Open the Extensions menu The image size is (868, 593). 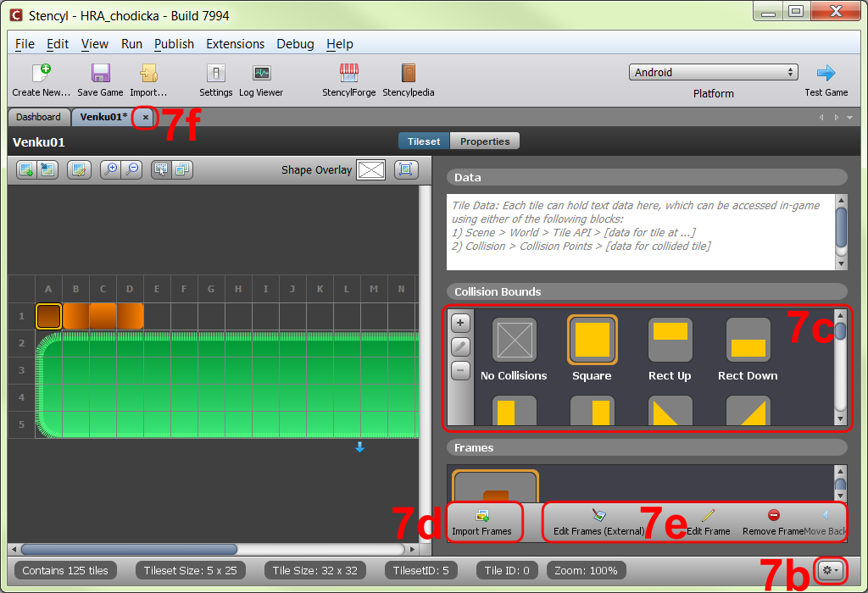[x=236, y=44]
